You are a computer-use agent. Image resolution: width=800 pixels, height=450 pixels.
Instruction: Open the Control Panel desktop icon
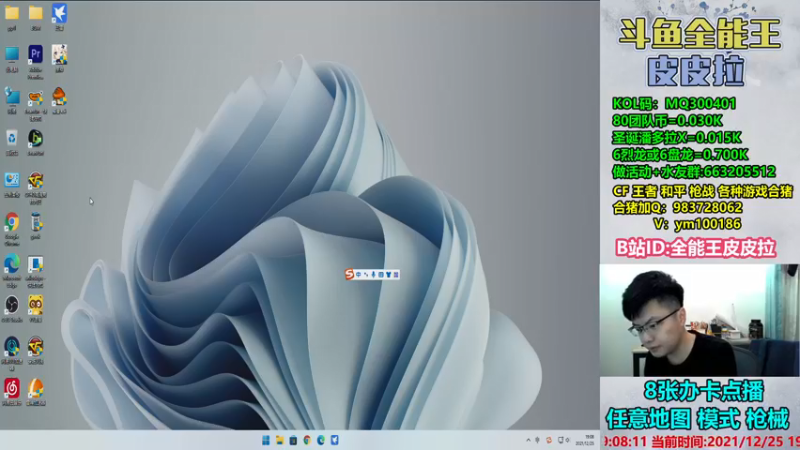click(x=12, y=180)
